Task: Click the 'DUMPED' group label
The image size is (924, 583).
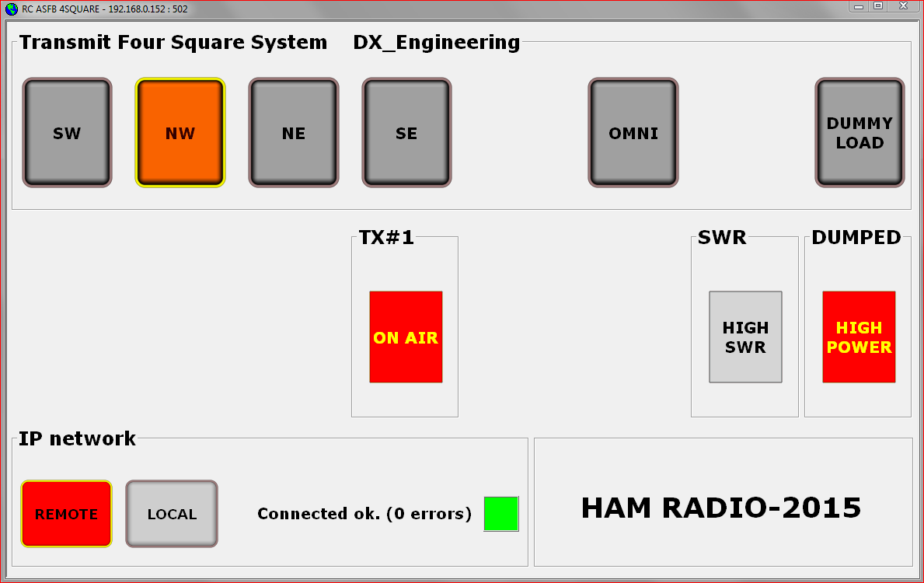Action: tap(856, 238)
